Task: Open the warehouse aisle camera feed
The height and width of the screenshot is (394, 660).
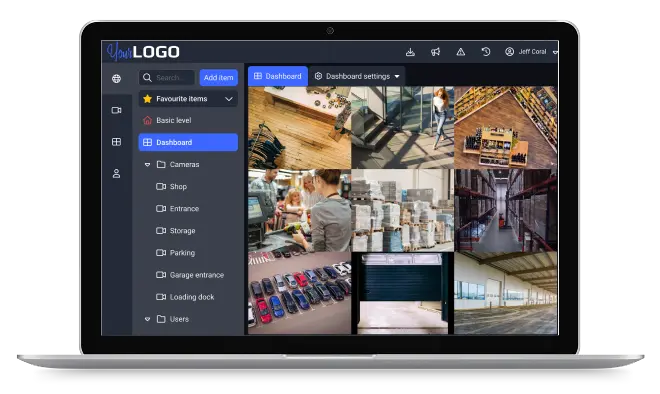Action: tap(506, 210)
